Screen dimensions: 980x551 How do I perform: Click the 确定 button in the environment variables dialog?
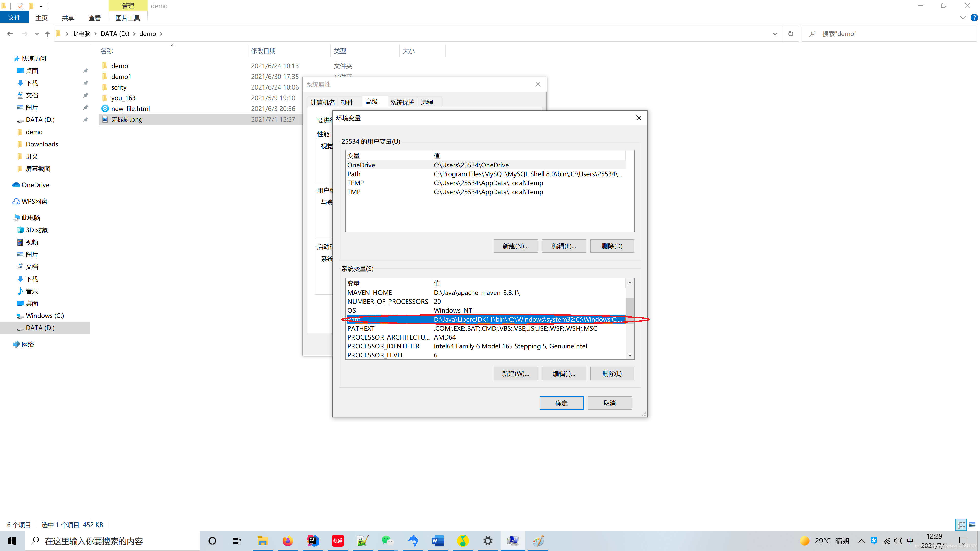tap(561, 403)
